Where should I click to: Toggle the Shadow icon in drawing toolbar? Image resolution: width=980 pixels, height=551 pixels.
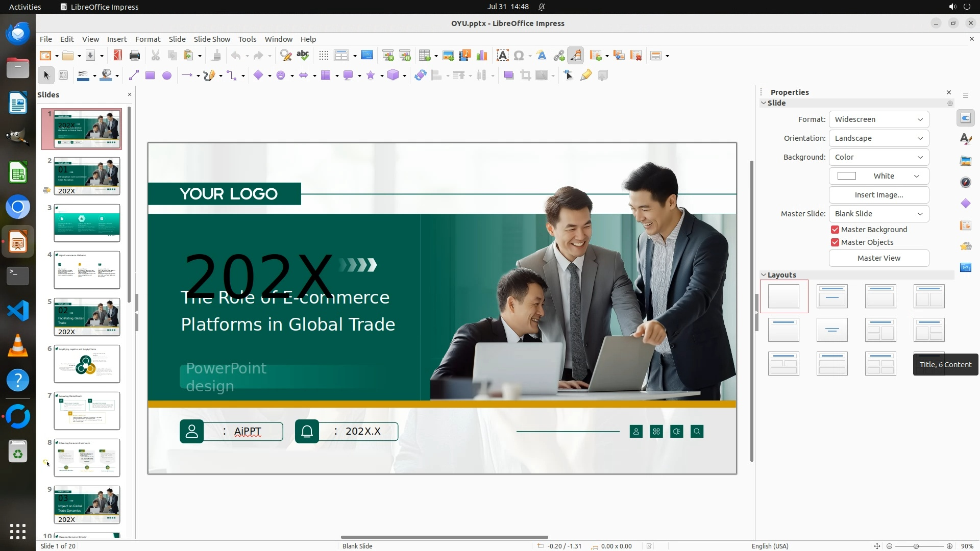[508, 76]
